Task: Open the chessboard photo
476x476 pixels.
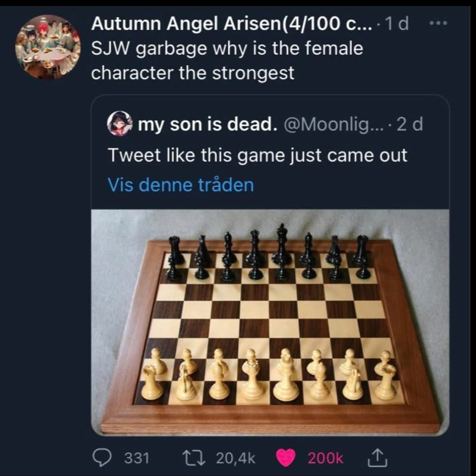Action: 270,322
